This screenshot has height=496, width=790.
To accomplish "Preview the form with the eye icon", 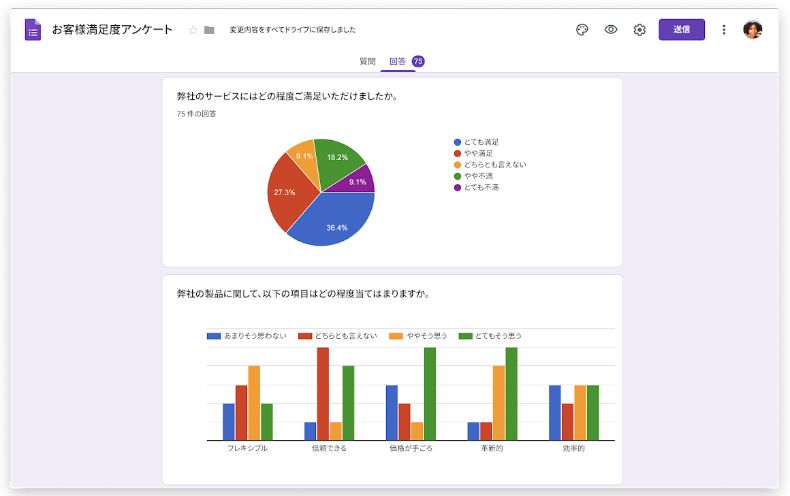I will coord(611,30).
